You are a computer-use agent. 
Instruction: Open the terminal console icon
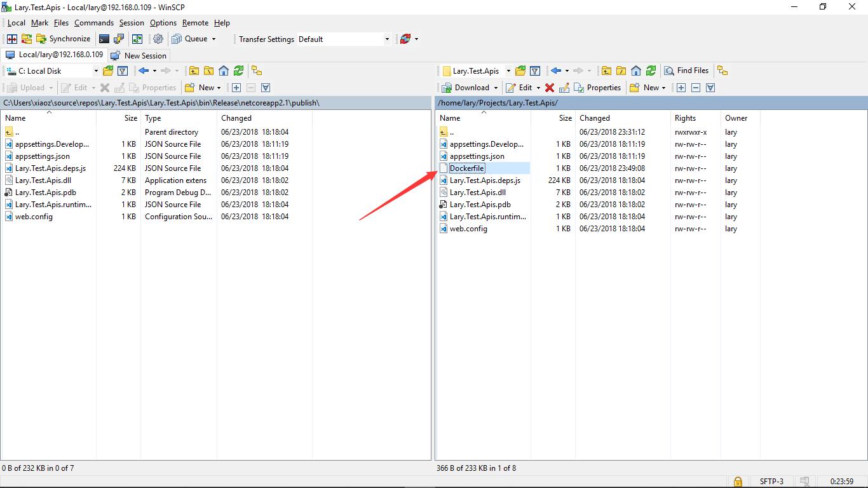(104, 39)
